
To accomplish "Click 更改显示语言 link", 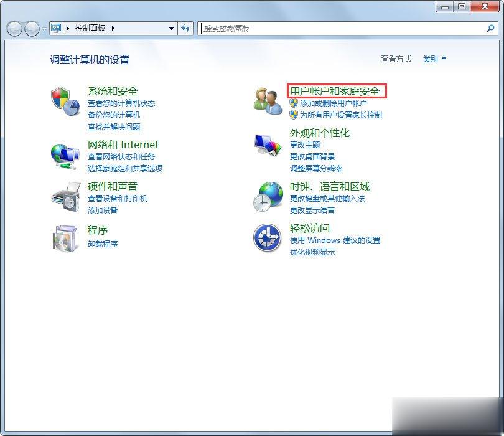I will [312, 210].
